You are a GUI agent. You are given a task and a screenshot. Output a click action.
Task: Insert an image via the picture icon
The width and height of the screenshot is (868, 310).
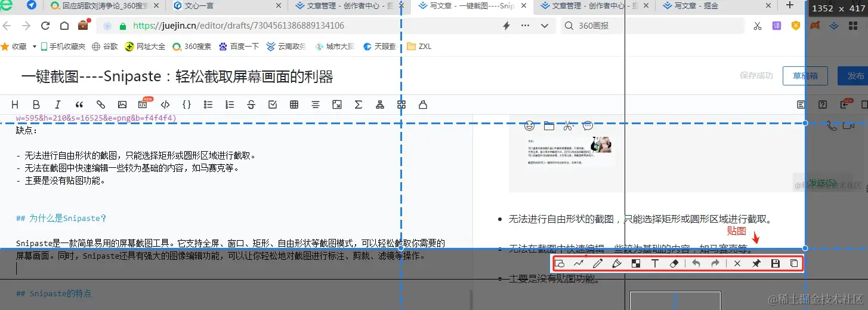pyautogui.click(x=122, y=105)
